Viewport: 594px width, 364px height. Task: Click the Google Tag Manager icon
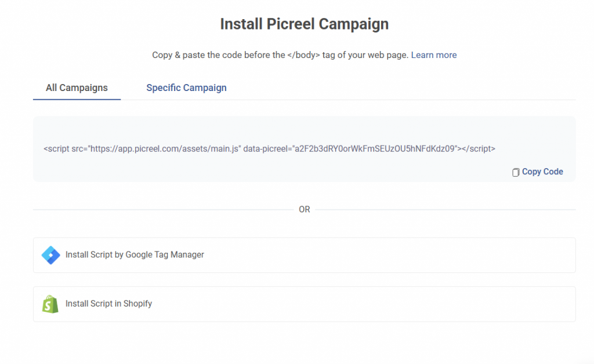[51, 255]
